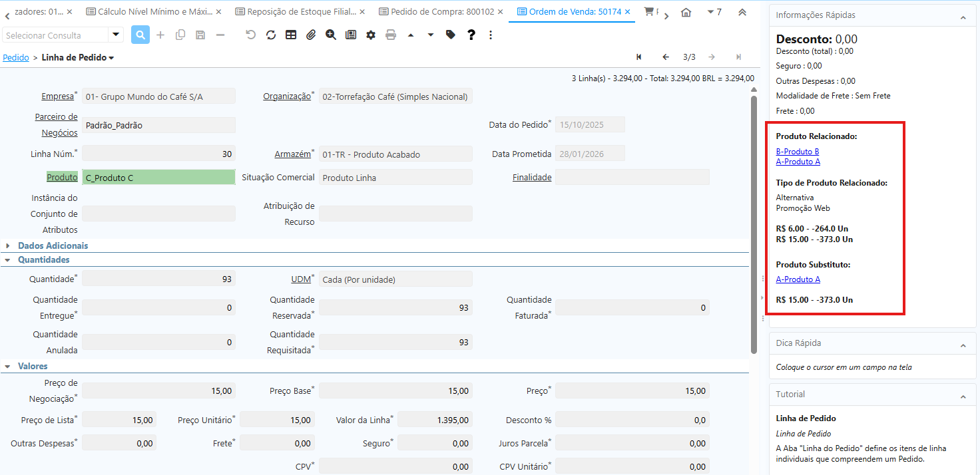Click the zoom across magnifier icon
This screenshot has width=980, height=475.
(x=331, y=35)
